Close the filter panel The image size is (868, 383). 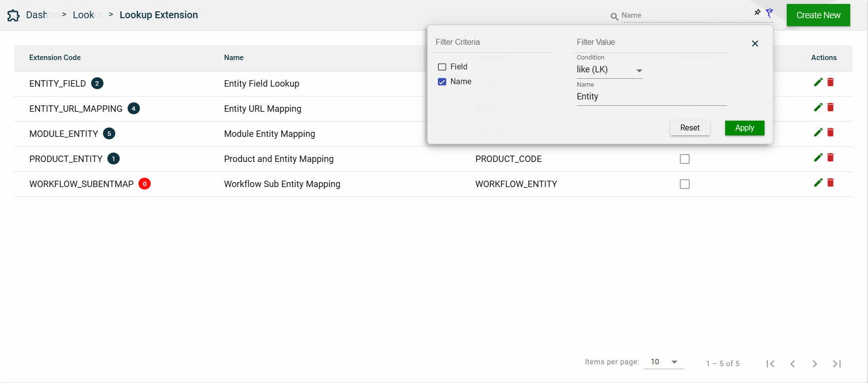(x=755, y=44)
